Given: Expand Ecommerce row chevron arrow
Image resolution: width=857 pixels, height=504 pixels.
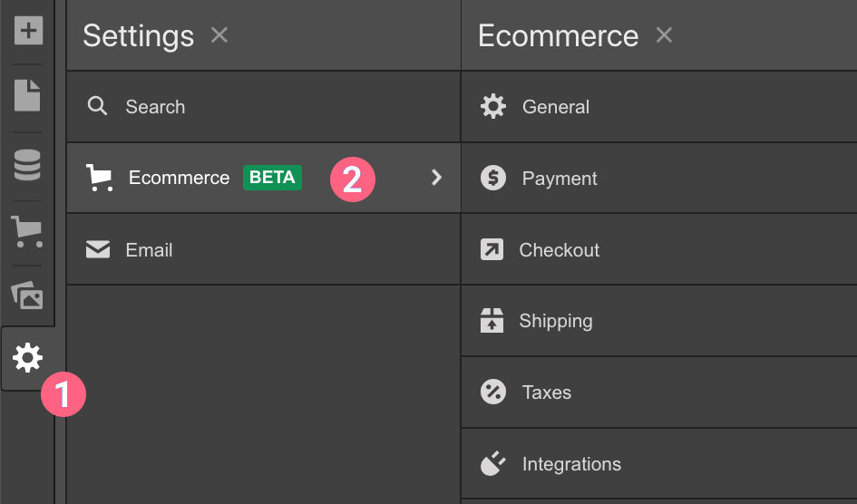Looking at the screenshot, I should [436, 178].
